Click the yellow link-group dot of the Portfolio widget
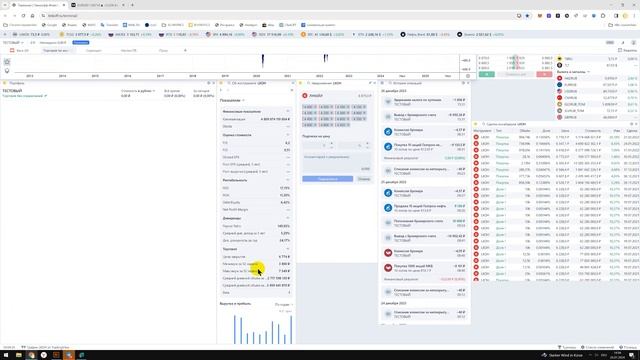Viewport: 640px width, 360px height. click(5, 83)
